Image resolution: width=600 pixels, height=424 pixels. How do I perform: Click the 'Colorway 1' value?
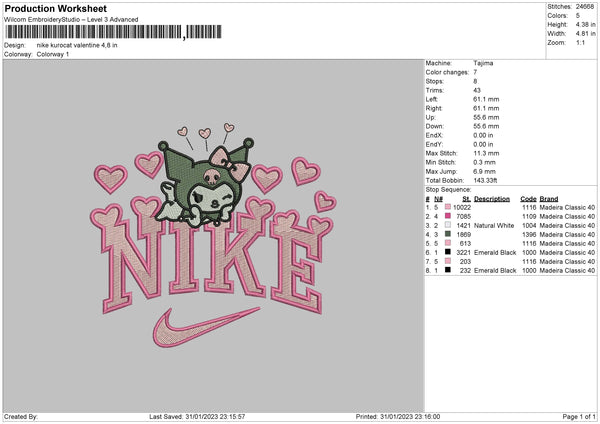[53, 54]
